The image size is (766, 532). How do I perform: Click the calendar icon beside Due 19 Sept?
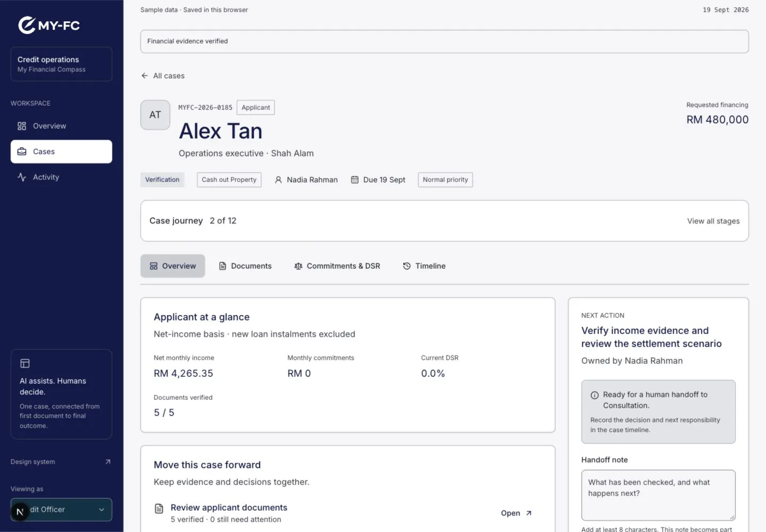(x=355, y=180)
